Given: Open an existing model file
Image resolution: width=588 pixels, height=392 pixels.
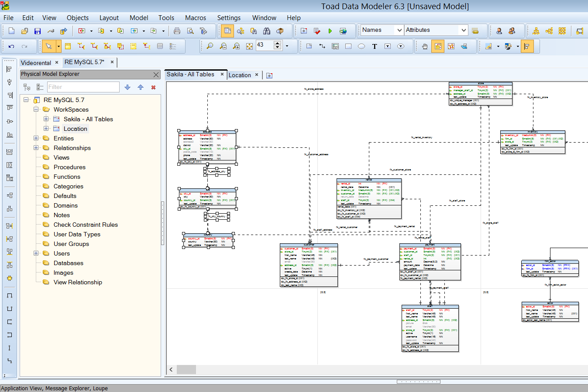Looking at the screenshot, I should coord(25,31).
